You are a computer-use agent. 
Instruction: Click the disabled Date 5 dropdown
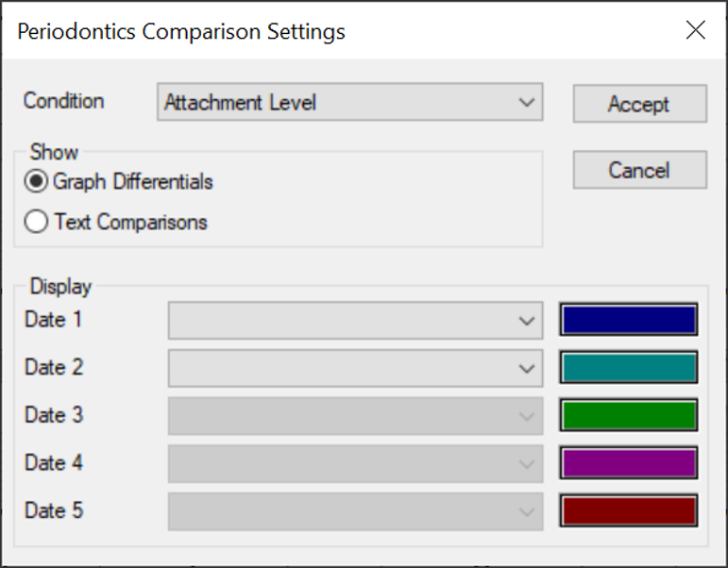355,511
